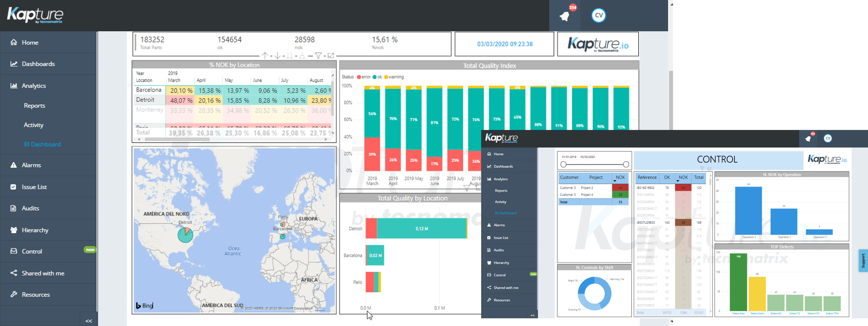
Task: Click the 01/01/2019 start date field
Action: coord(569,157)
